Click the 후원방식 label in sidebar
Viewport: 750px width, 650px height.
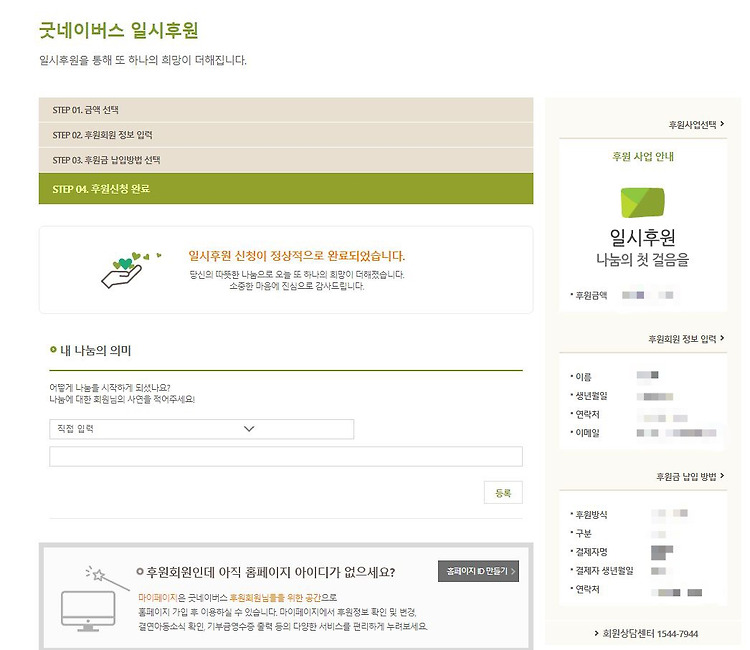(x=591, y=515)
